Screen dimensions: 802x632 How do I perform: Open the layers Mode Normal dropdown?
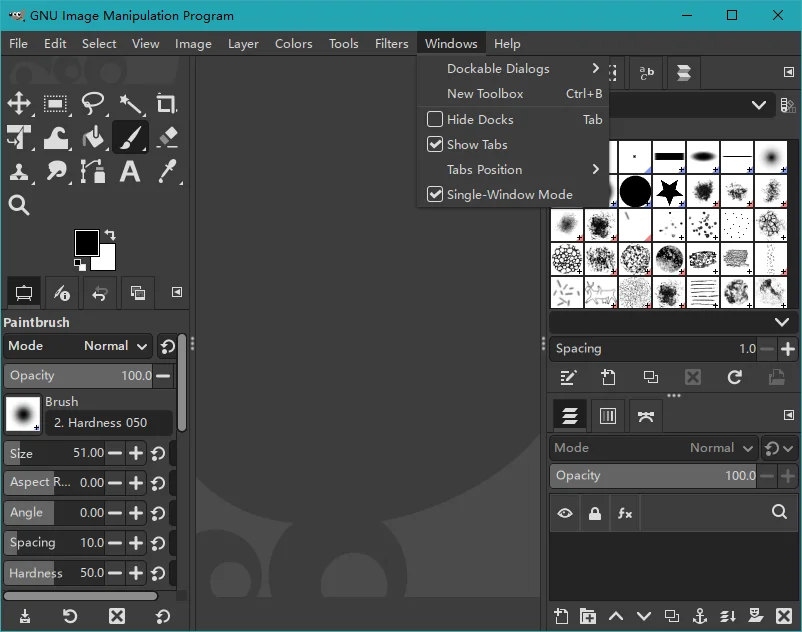tap(654, 448)
